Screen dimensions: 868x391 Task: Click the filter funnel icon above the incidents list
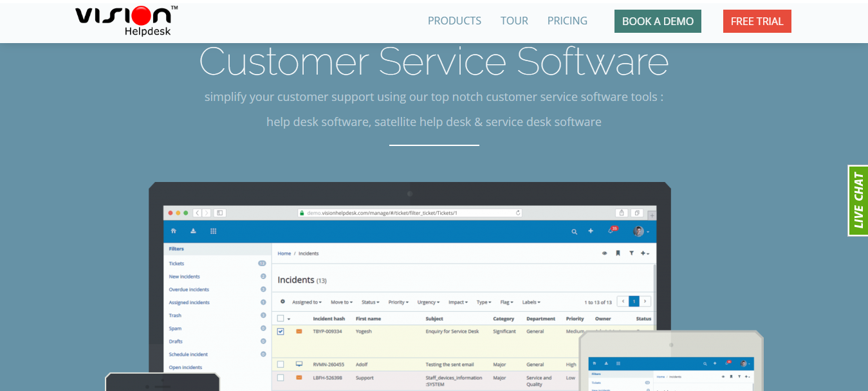pos(631,253)
